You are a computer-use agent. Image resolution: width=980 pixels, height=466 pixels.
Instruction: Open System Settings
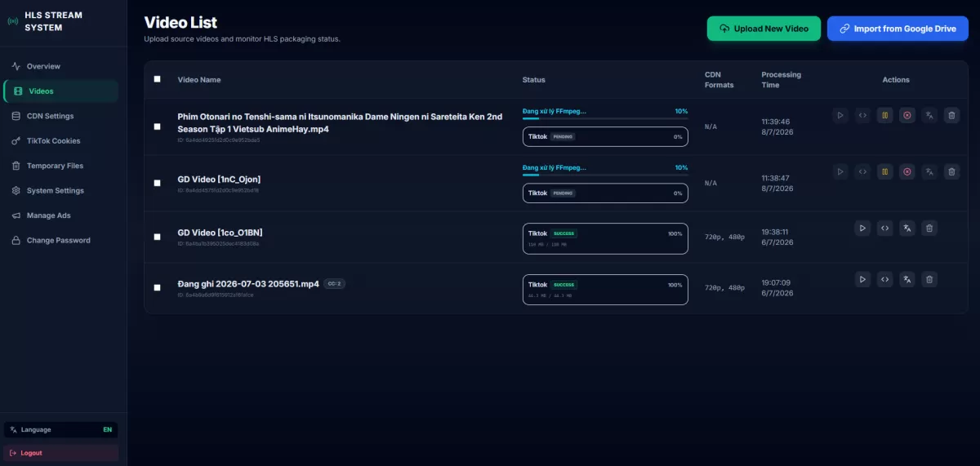[x=61, y=191]
